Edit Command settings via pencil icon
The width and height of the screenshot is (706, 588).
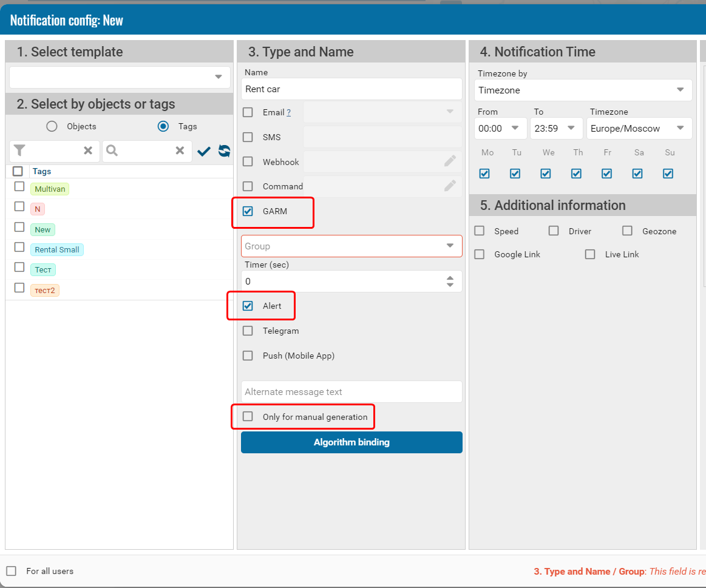450,186
